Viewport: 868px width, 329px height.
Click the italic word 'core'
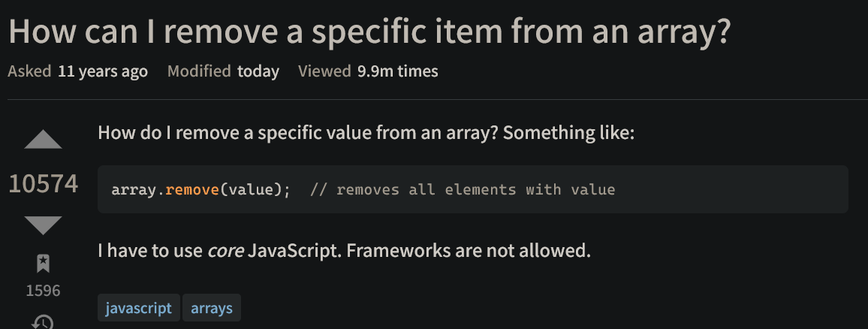225,251
